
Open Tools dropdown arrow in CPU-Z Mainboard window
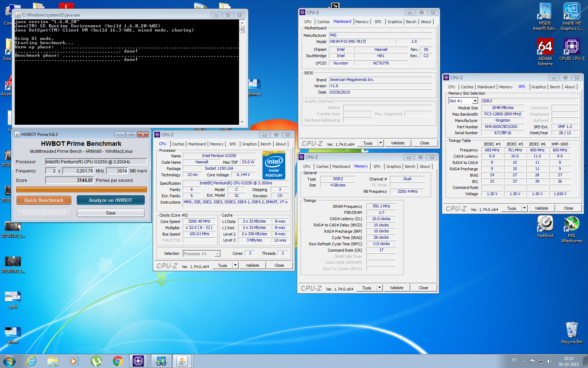[381, 143]
